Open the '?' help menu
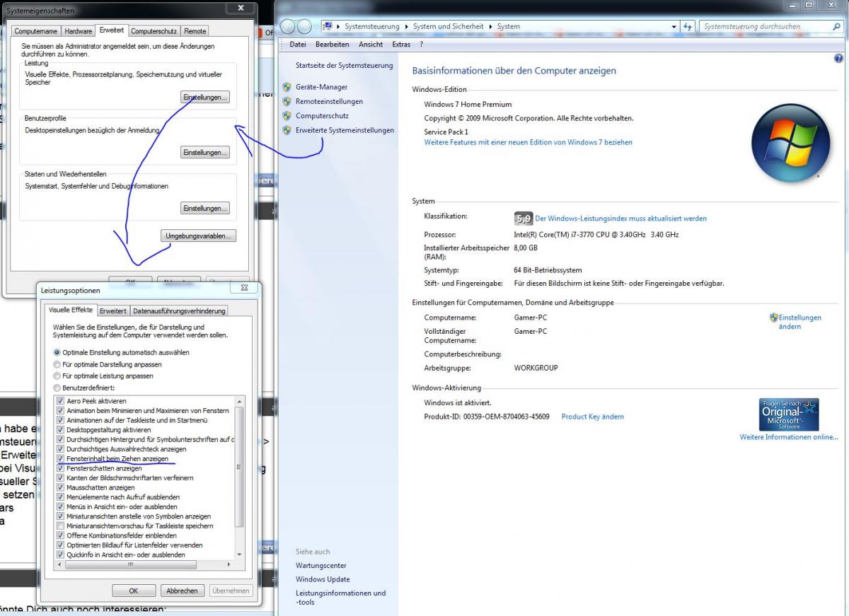Screen dimensions: 849x616 point(422,44)
